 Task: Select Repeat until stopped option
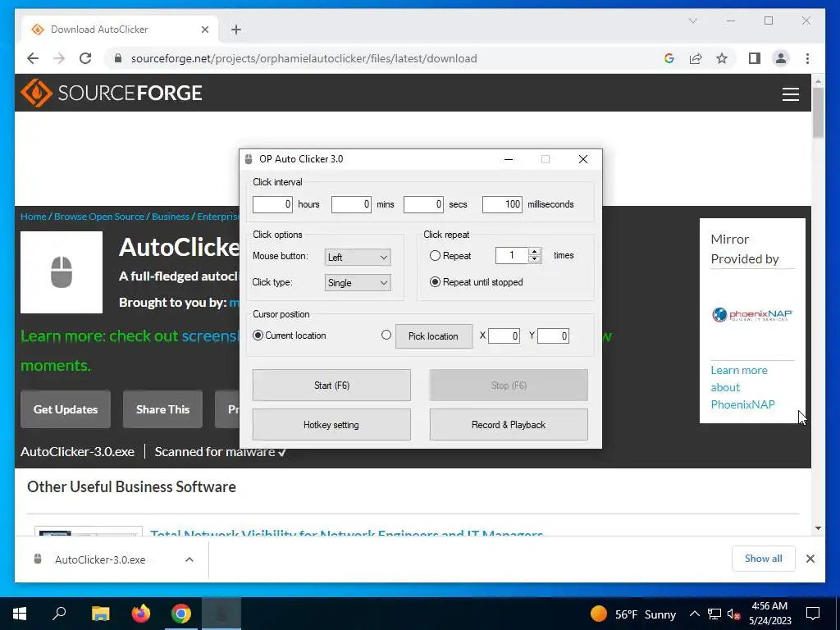coord(435,282)
